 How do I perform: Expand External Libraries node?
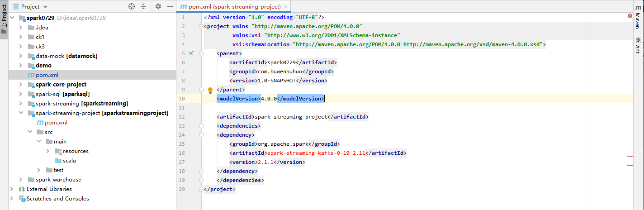tap(12, 189)
